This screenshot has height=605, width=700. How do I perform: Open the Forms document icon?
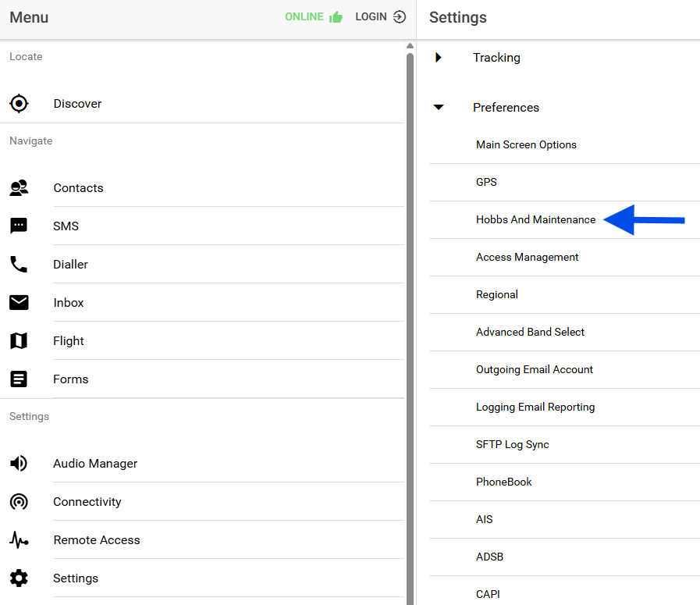(x=19, y=379)
